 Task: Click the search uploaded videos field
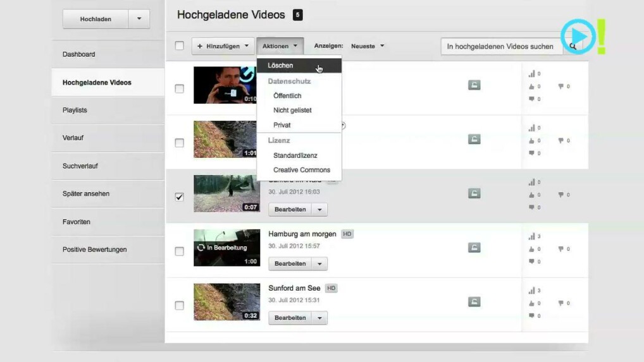click(x=500, y=46)
